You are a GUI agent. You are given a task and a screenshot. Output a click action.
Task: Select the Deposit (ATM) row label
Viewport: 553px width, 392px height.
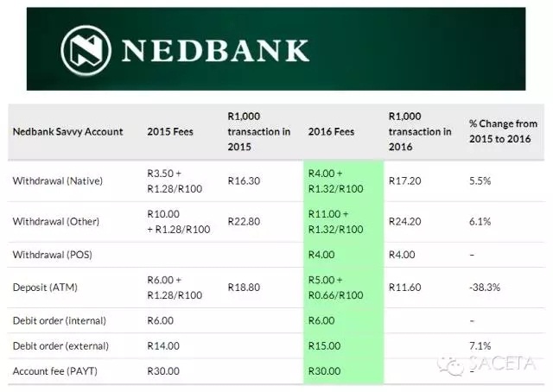[45, 288]
